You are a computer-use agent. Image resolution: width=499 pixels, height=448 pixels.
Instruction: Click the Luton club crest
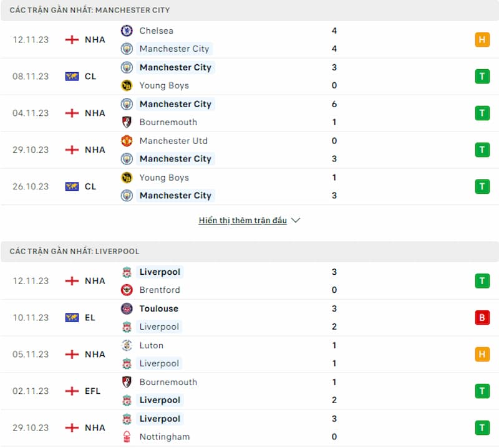click(127, 345)
